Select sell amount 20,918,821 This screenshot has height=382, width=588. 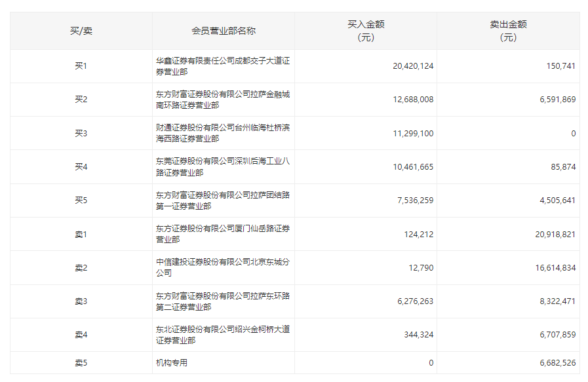(555, 235)
